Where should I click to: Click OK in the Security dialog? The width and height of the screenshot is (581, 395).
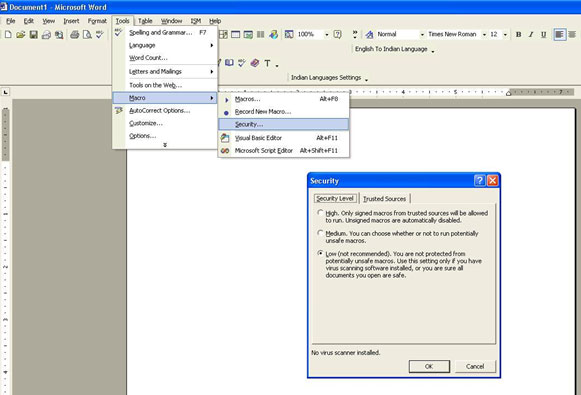coord(429,366)
